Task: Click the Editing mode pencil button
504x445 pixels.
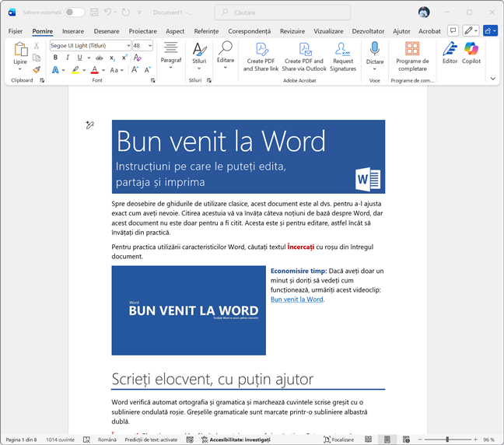Action: (471, 31)
